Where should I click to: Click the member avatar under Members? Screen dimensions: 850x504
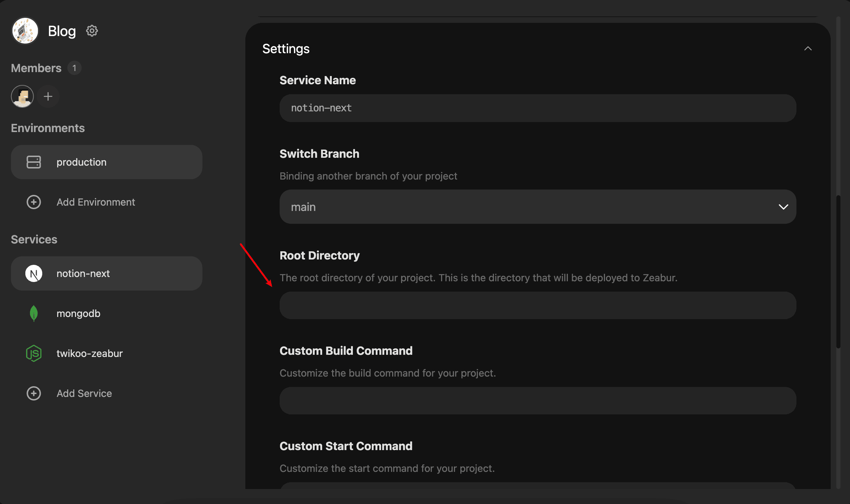point(22,96)
